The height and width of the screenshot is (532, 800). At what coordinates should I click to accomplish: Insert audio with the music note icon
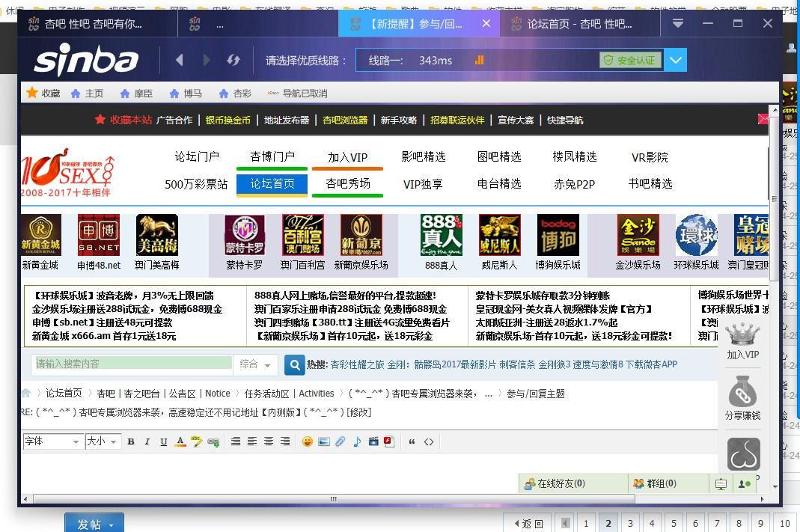pos(357,441)
